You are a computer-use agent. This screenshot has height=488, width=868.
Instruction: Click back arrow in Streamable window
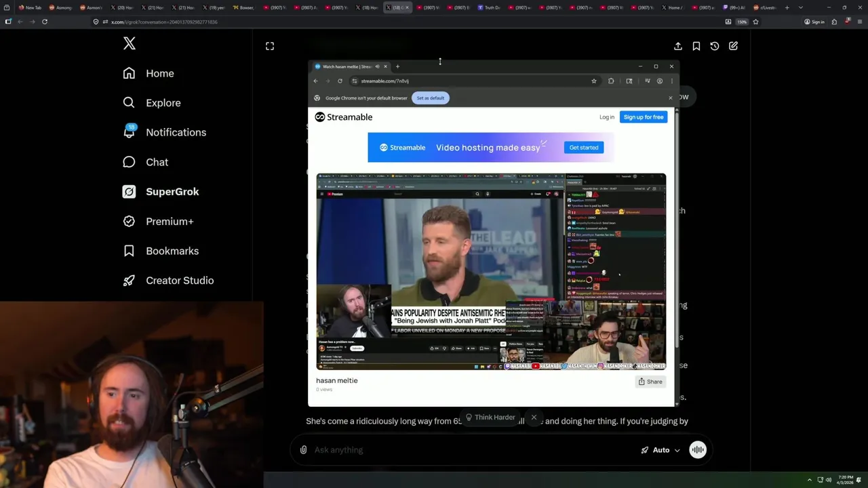pyautogui.click(x=315, y=81)
